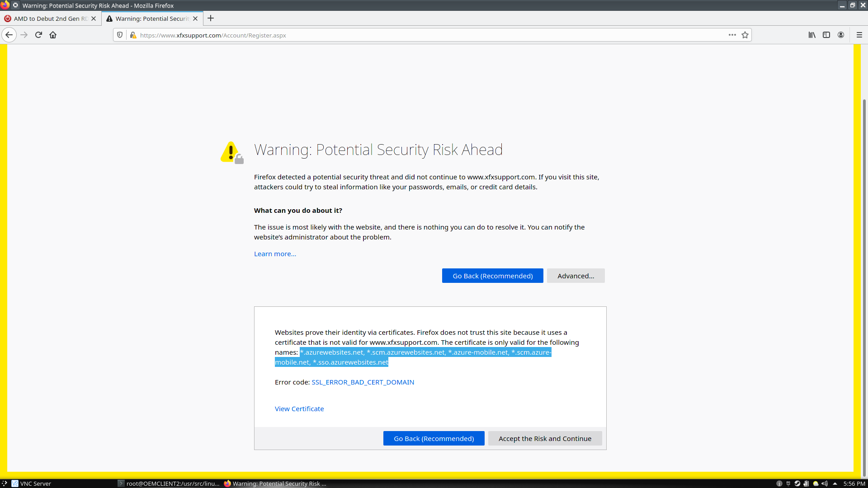
Task: Click Go Back Recommended main button
Action: tap(492, 275)
